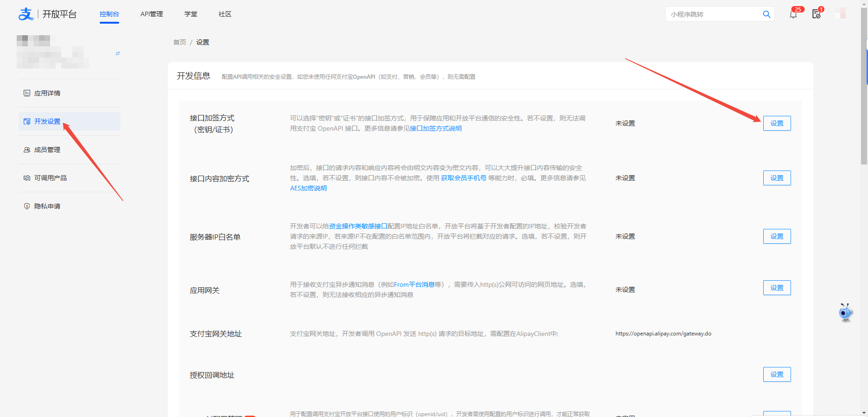Click 设置 button for 接口加签方式
Screen dimensions: 868x417
777,123
